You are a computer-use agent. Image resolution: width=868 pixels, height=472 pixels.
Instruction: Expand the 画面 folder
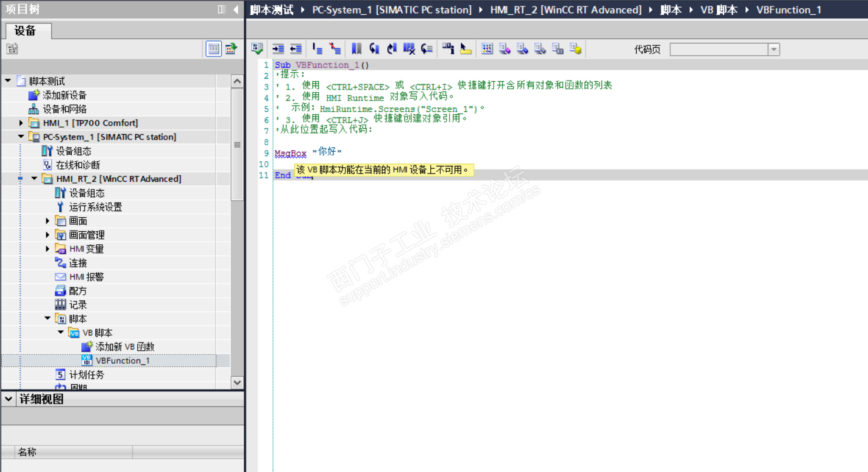tap(48, 221)
